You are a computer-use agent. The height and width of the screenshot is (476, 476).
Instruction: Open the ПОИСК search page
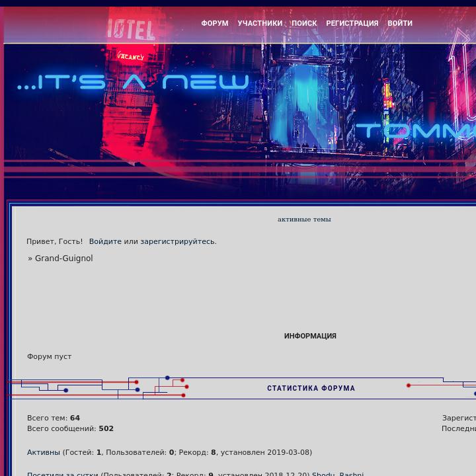[304, 23]
